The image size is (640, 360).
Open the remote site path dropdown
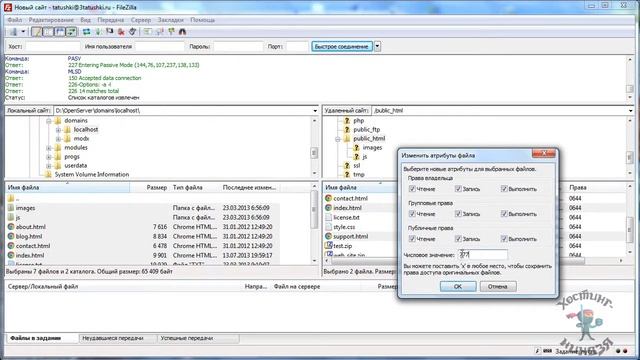[x=630, y=111]
